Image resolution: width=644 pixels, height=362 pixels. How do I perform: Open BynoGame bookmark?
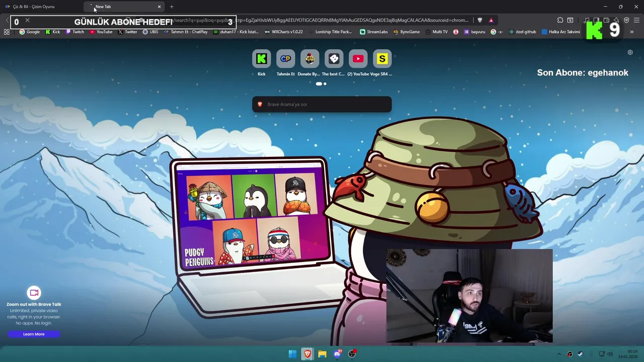[407, 32]
